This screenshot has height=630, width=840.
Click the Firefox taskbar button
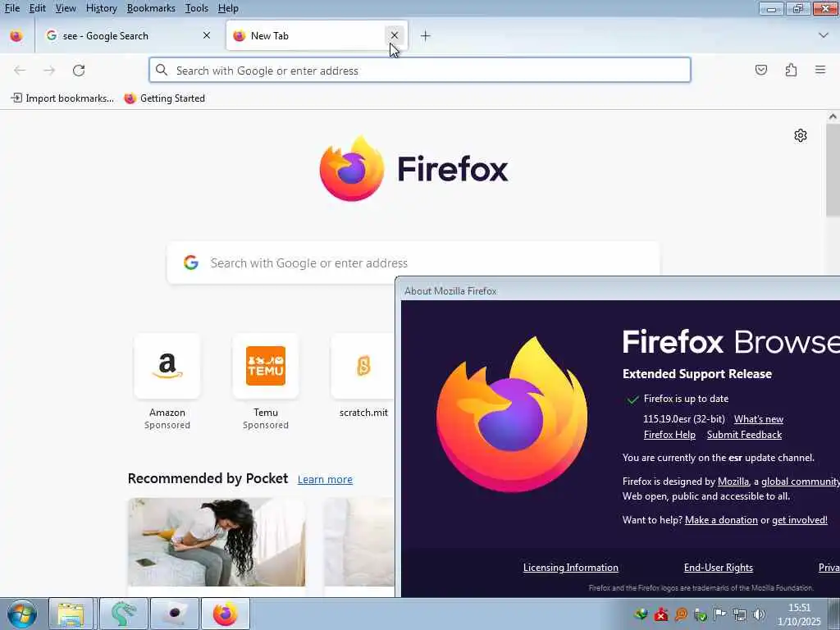[x=226, y=614]
